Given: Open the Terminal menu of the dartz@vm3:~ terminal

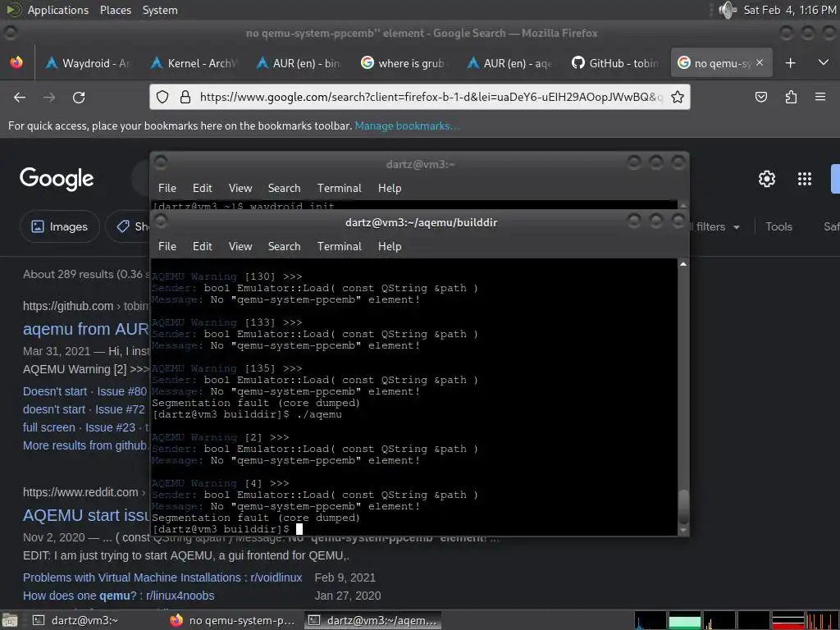Looking at the screenshot, I should tap(339, 188).
